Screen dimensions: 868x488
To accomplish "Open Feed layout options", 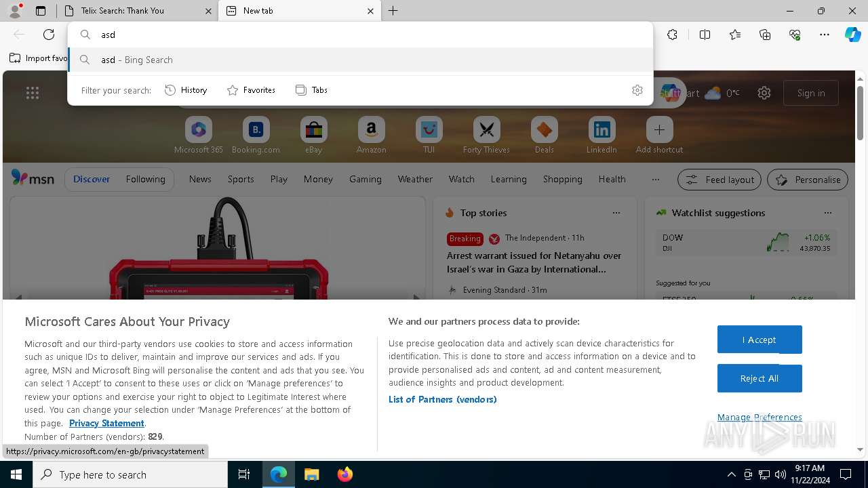I will (x=720, y=180).
